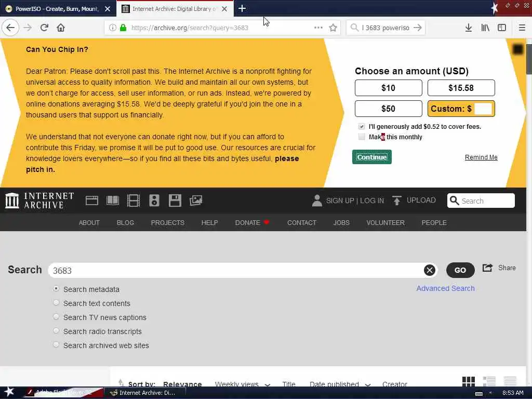The image size is (532, 399).
Task: Open the Advanced Search link
Action: 445,288
